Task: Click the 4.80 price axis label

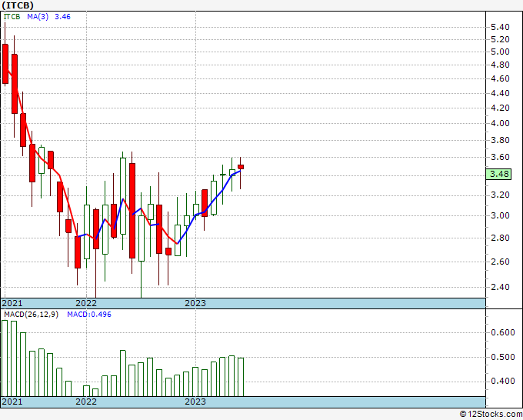Action: pyautogui.click(x=500, y=65)
